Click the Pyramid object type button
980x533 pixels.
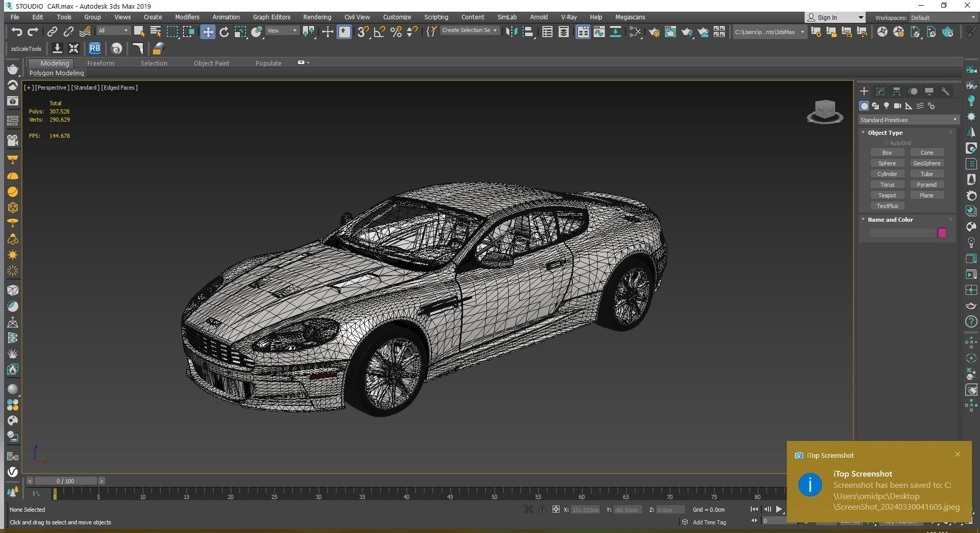927,185
